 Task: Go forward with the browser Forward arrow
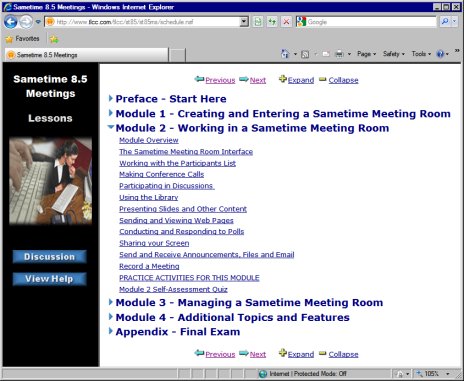tap(26, 22)
